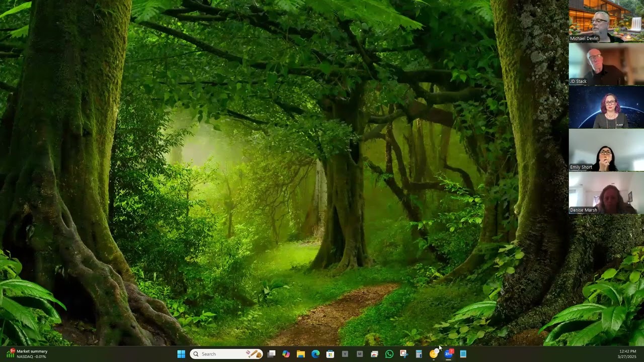Open WhatsApp from the taskbar

pos(389,354)
